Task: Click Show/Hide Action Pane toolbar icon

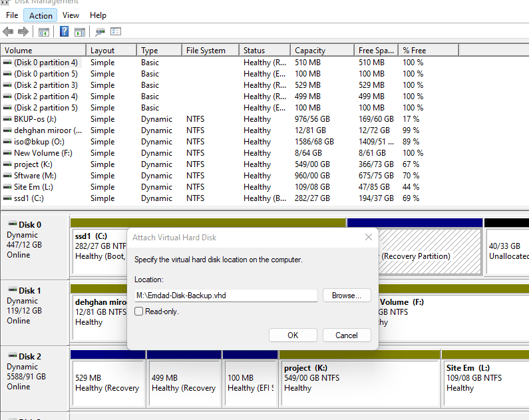Action: (80, 31)
